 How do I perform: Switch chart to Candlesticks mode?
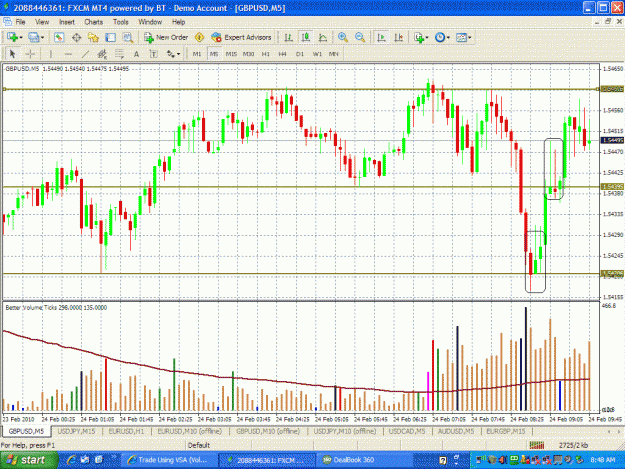pyautogui.click(x=306, y=37)
